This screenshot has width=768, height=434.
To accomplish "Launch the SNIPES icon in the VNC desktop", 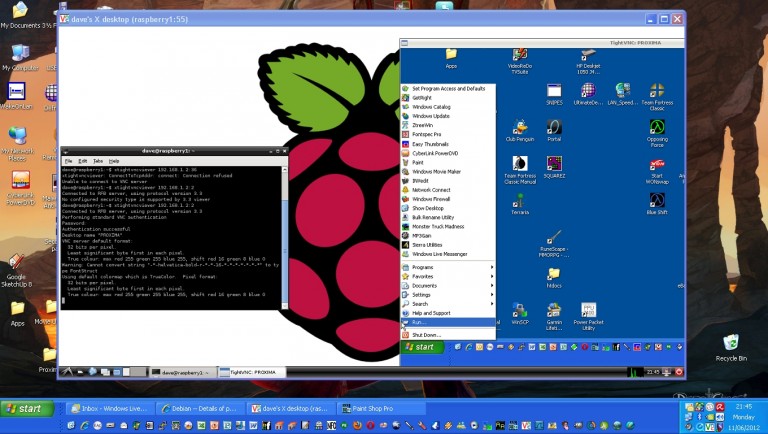I will (x=554, y=94).
